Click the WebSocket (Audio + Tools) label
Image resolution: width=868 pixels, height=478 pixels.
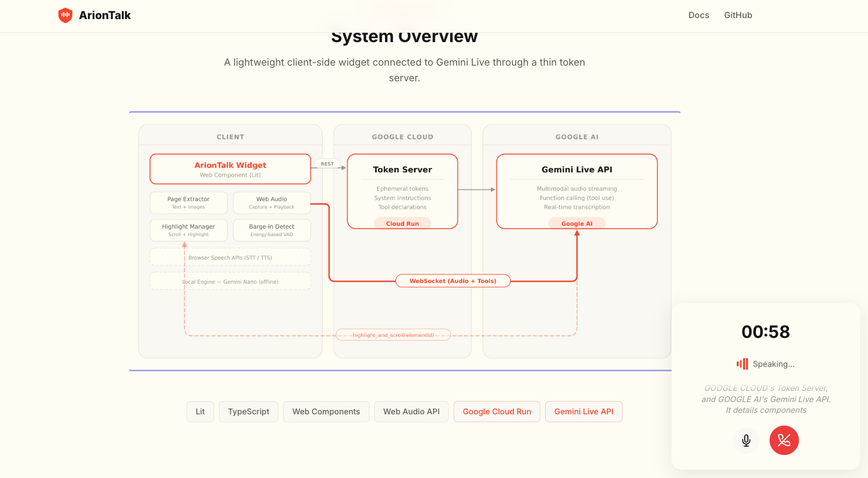[x=453, y=281]
